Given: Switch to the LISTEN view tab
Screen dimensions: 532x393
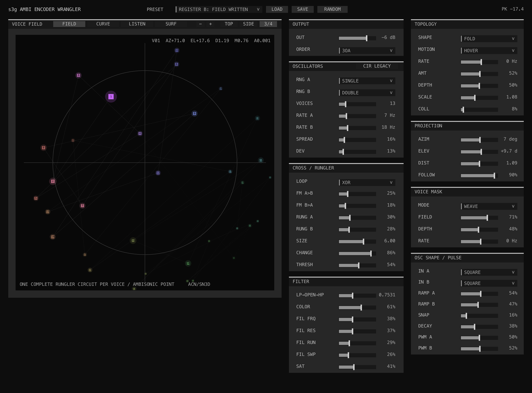Looking at the screenshot, I should click(x=137, y=24).
